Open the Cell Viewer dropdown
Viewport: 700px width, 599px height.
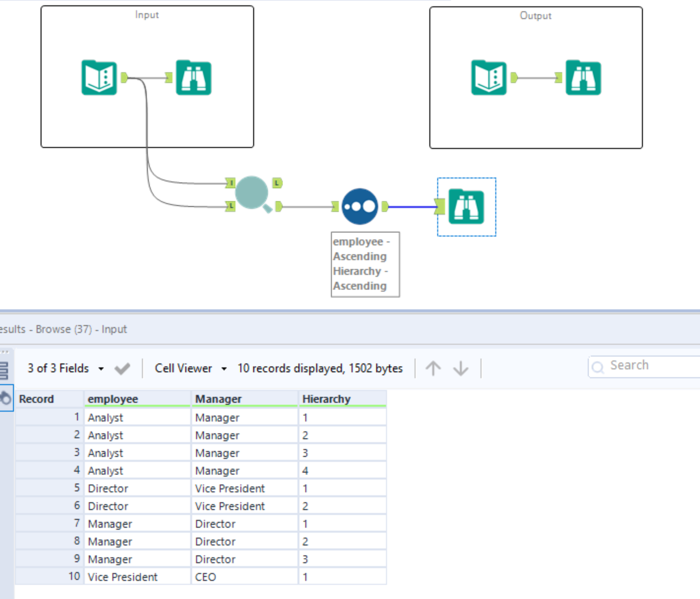click(191, 368)
